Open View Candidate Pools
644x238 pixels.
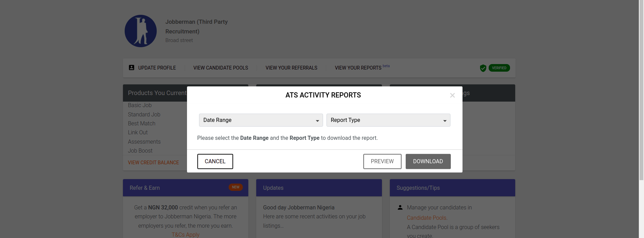coord(220,68)
